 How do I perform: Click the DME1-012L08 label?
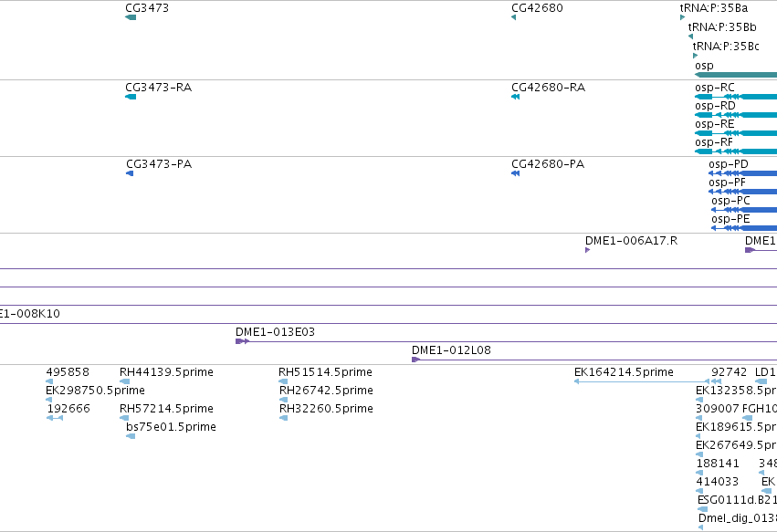coord(451,350)
